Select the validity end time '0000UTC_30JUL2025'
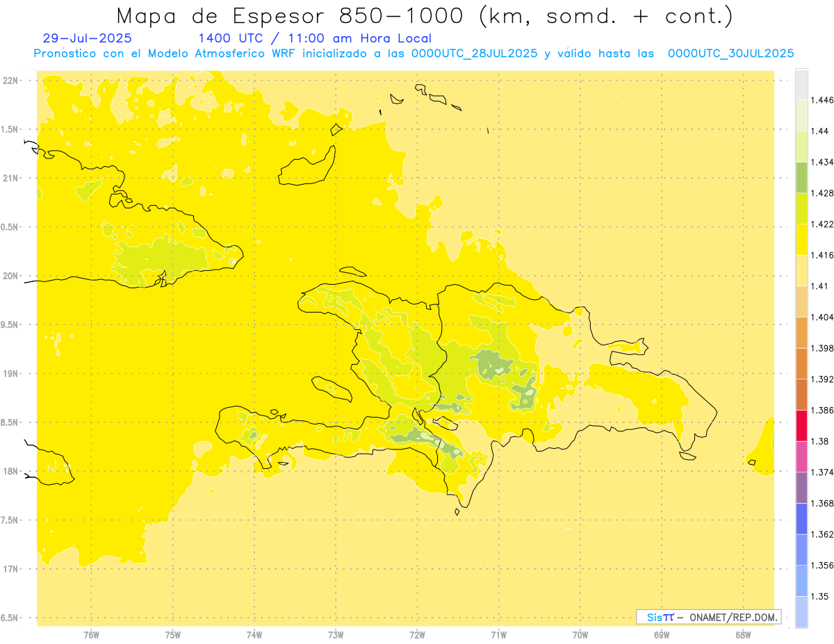The height and width of the screenshot is (644, 834). coord(730,53)
